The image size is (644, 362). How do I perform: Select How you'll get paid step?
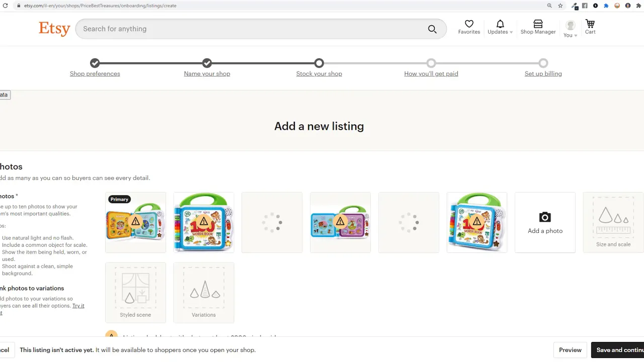click(431, 73)
